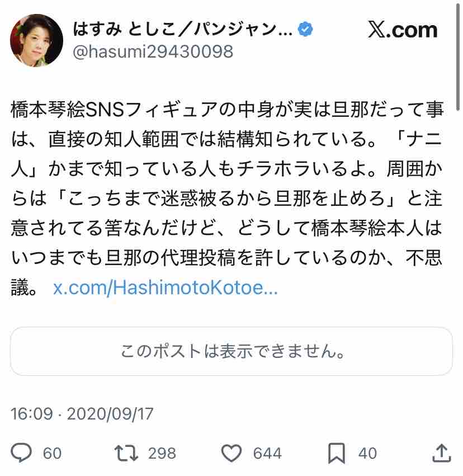View the 644 likes count
Viewport: 463px width, 476px height.
point(267,453)
